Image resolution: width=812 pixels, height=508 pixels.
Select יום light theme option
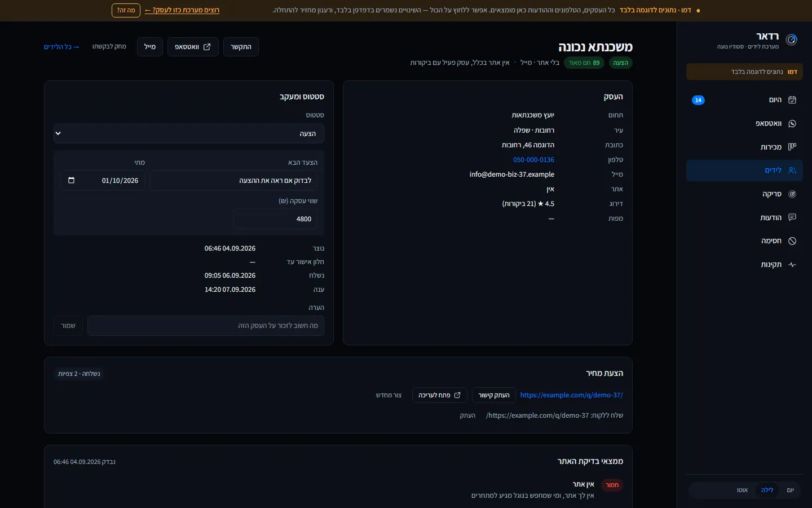click(790, 490)
